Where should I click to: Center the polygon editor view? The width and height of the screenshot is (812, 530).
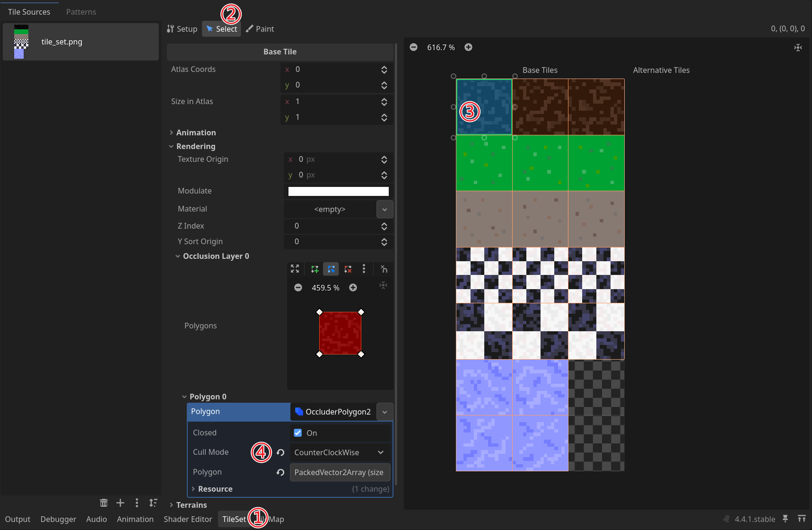384,285
